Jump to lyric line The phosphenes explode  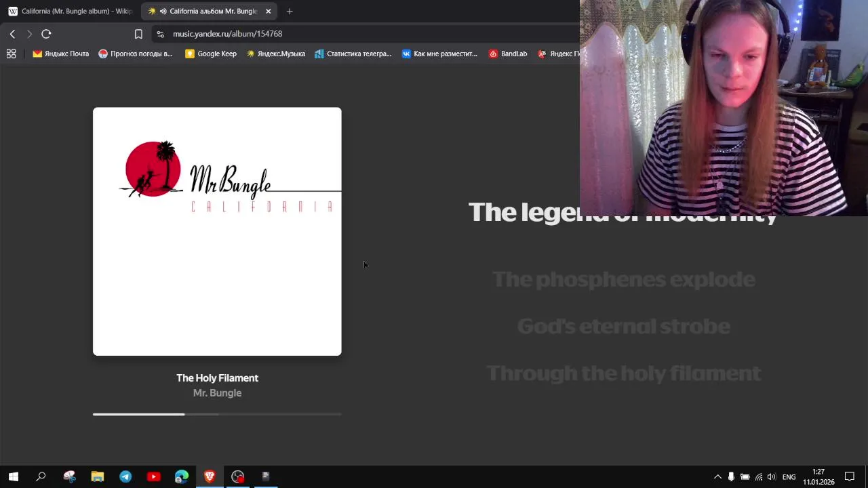click(624, 279)
